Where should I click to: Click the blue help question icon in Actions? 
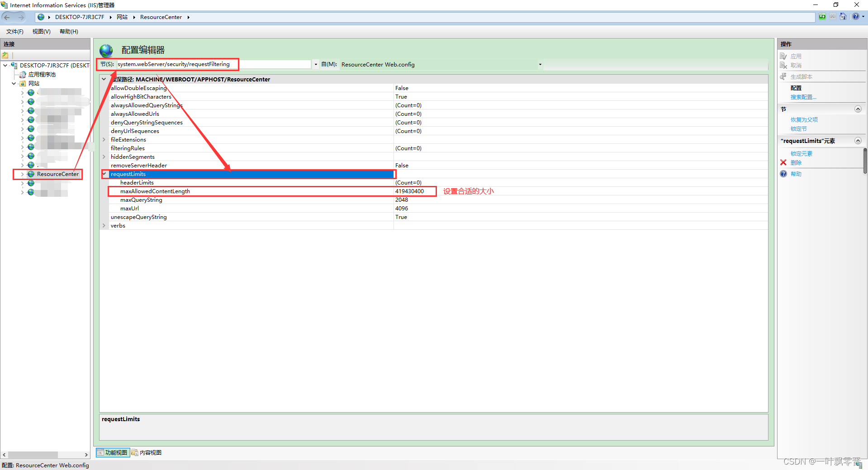[784, 174]
